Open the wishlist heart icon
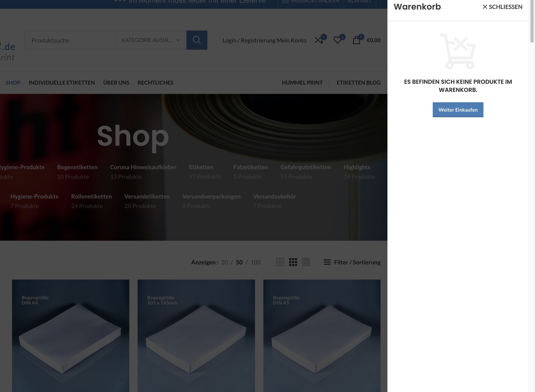Image resolution: width=535 pixels, height=392 pixels. pos(337,40)
